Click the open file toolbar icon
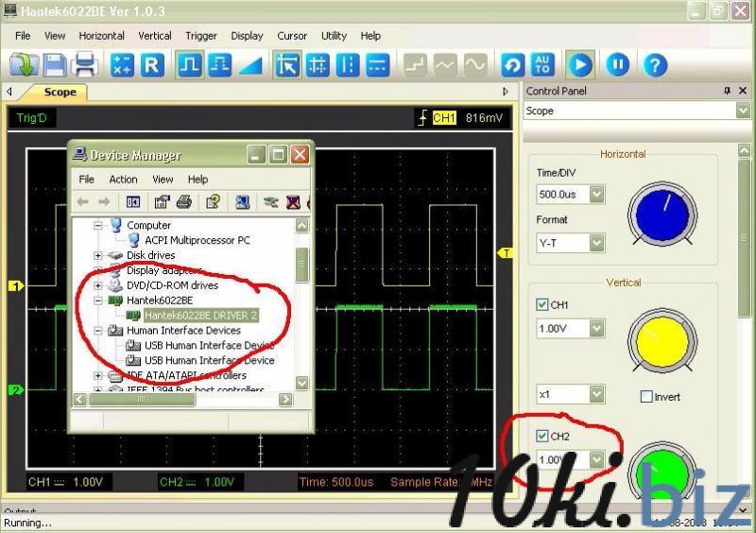 [25, 64]
